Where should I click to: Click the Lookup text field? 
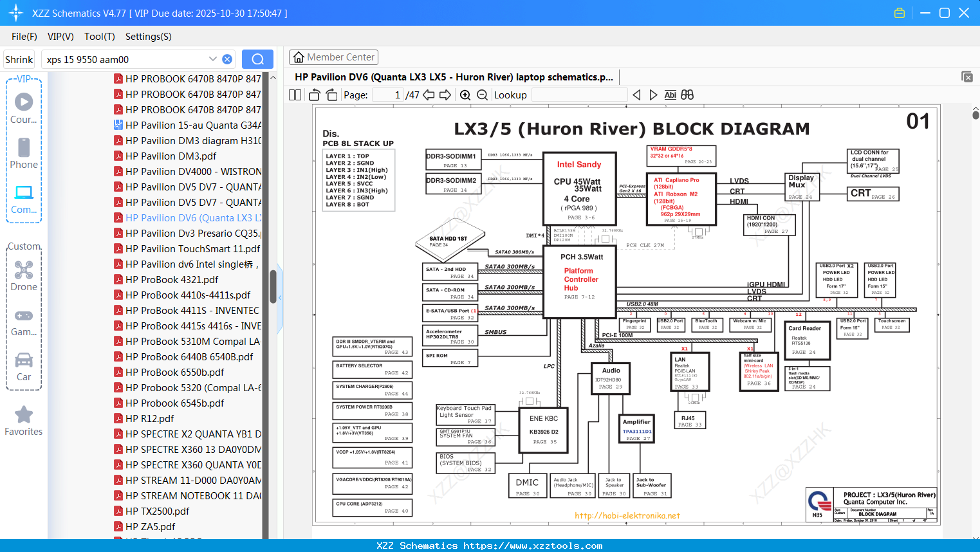click(580, 95)
